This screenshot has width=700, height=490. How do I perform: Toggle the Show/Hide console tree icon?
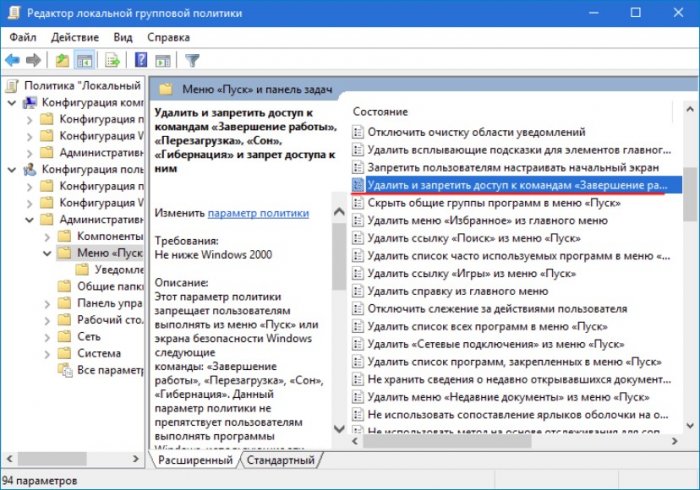pos(84,60)
